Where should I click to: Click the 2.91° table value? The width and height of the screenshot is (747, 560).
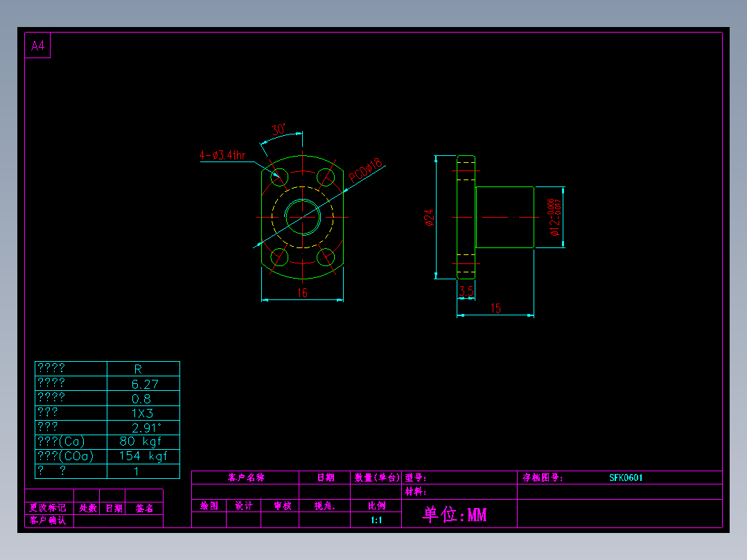click(146, 428)
